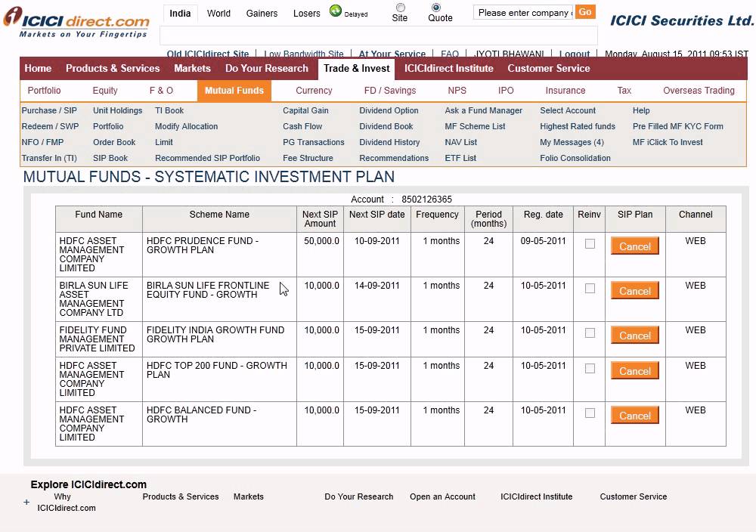Tick Reinv checkbox for Fidelity India Growth Fund

590,333
